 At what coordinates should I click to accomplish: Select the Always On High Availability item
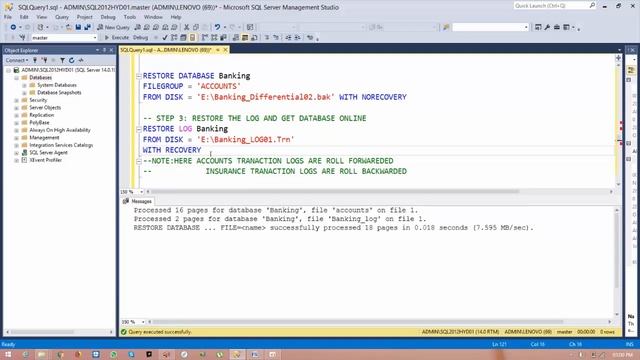click(60, 130)
